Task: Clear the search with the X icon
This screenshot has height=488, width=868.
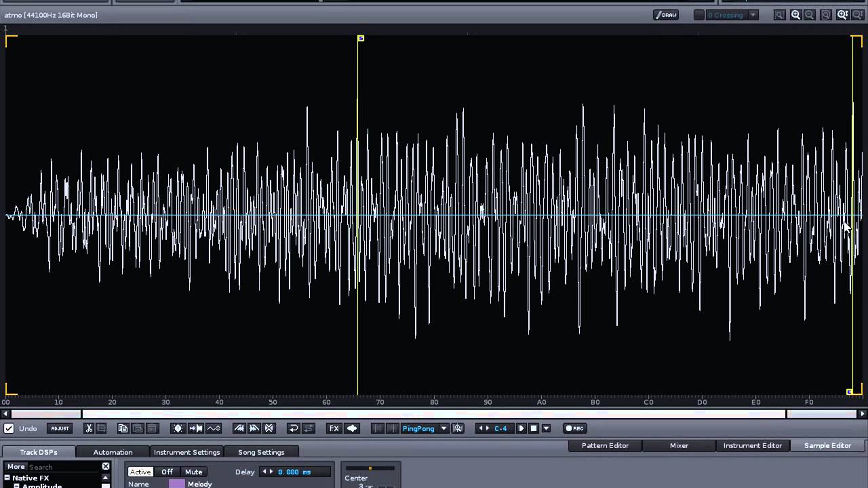Action: pos(106,466)
